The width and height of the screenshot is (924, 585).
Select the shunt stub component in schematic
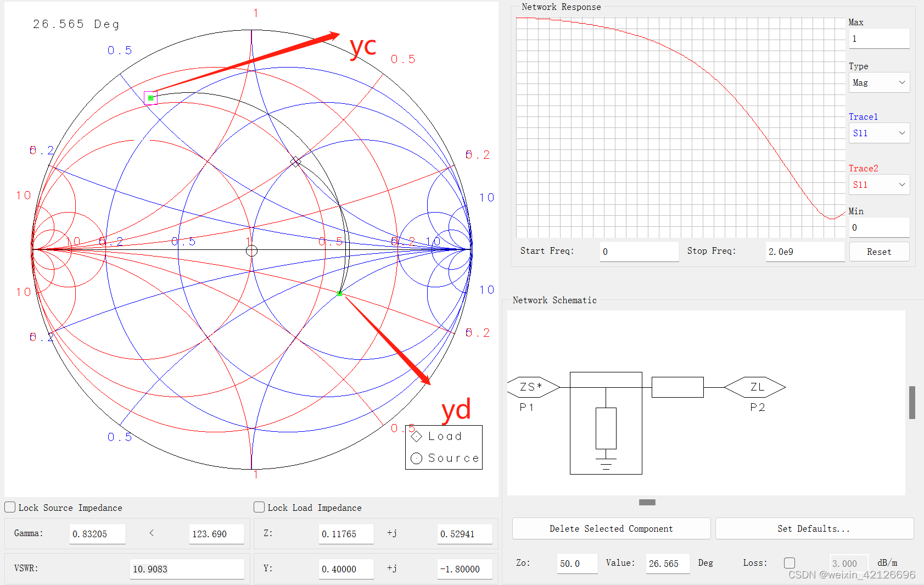pos(606,423)
